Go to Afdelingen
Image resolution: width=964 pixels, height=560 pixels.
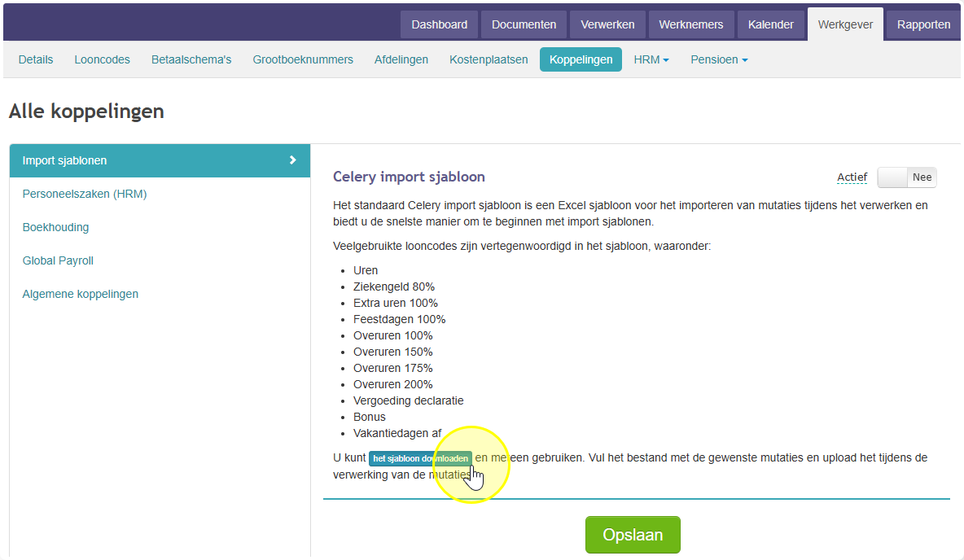pos(401,59)
